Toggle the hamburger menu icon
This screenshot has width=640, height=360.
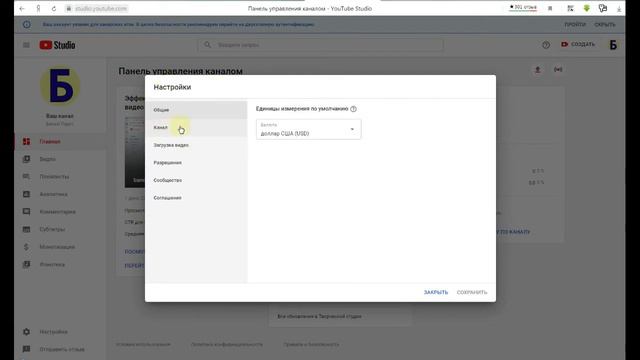tap(26, 45)
